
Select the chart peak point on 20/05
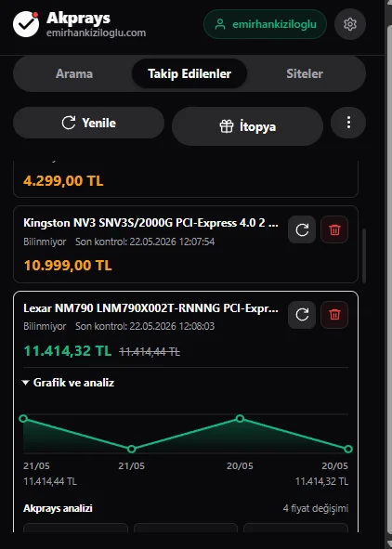240,418
